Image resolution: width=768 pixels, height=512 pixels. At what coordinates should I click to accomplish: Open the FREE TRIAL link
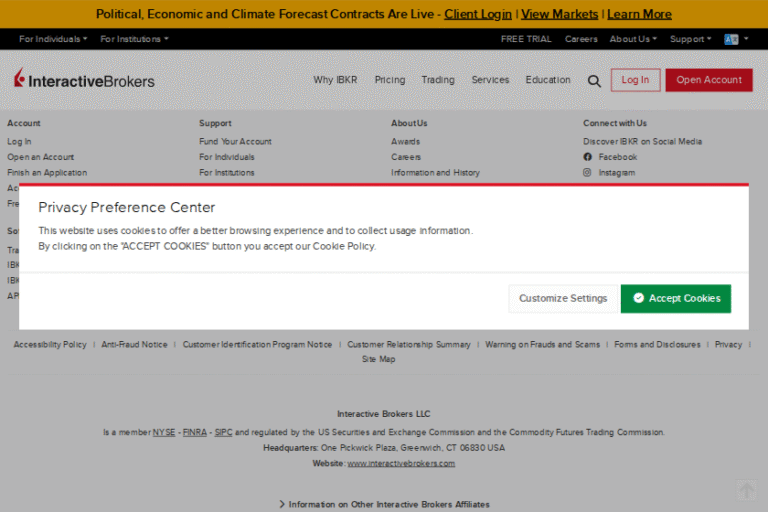point(526,39)
